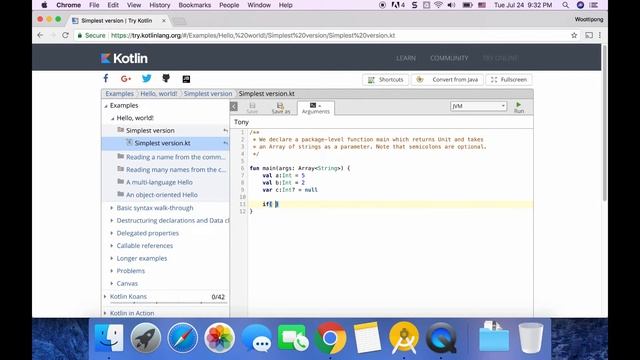
Task: Open the Edit menu
Action: [x=113, y=5]
